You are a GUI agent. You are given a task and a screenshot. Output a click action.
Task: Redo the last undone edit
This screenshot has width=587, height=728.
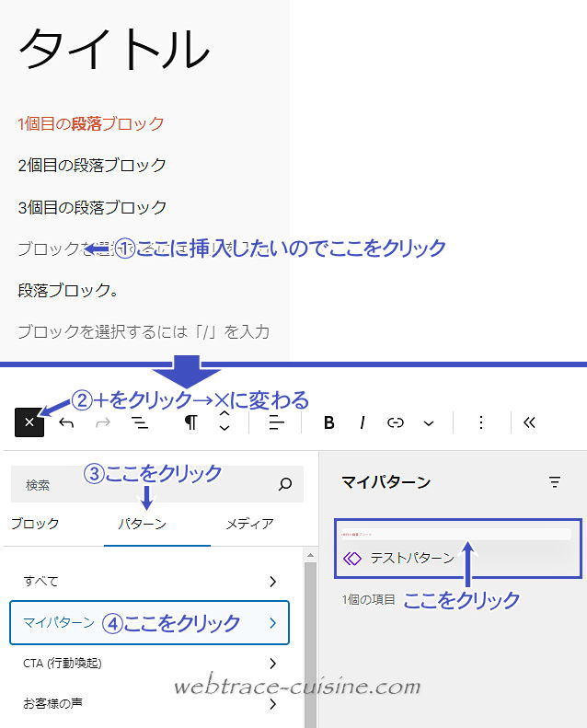[x=103, y=422]
